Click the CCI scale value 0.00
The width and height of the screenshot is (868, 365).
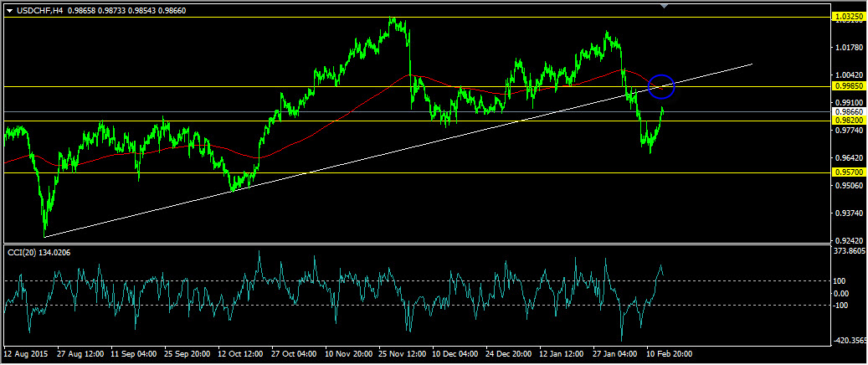point(841,293)
